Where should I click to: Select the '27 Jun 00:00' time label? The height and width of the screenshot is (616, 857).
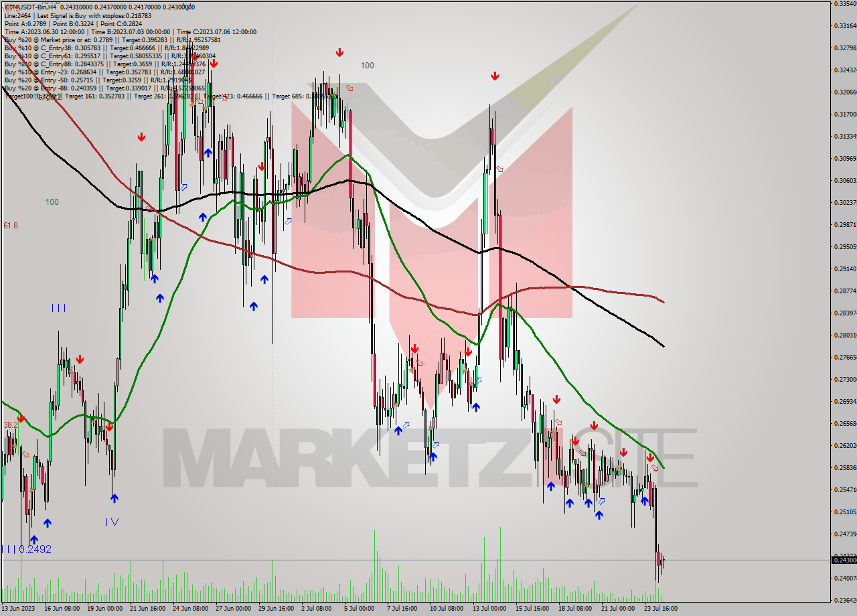click(233, 609)
